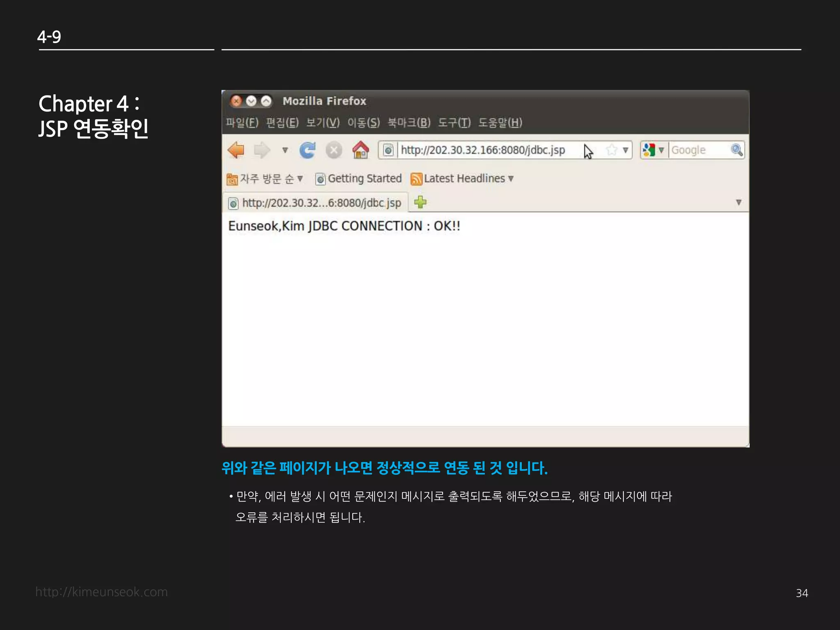Image resolution: width=840 pixels, height=630 pixels.
Task: Click the site identity icon in URL bar
Action: coord(388,150)
